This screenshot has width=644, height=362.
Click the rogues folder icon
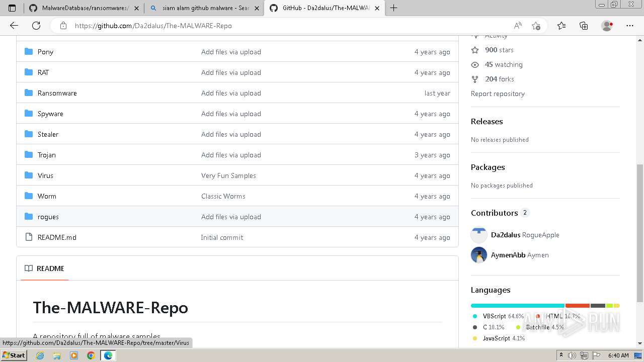29,217
